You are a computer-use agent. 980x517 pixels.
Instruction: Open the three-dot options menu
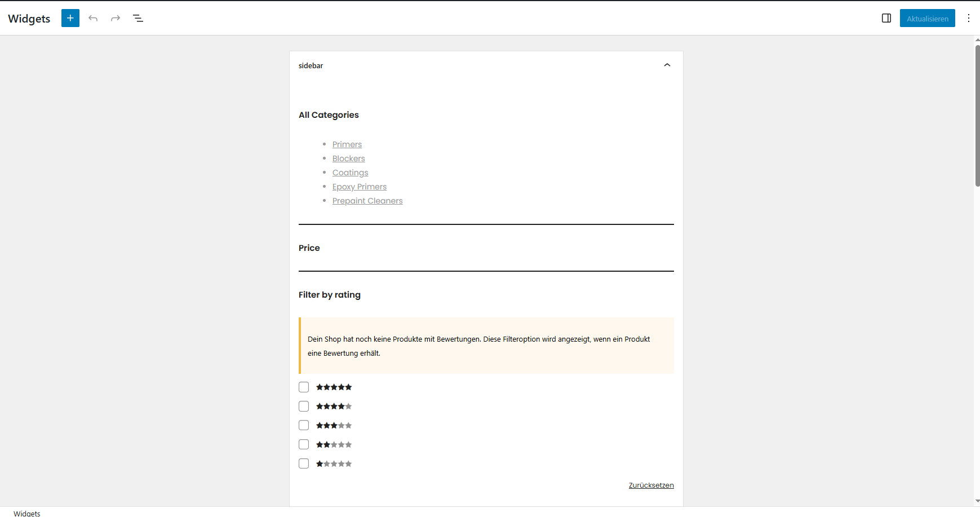969,18
